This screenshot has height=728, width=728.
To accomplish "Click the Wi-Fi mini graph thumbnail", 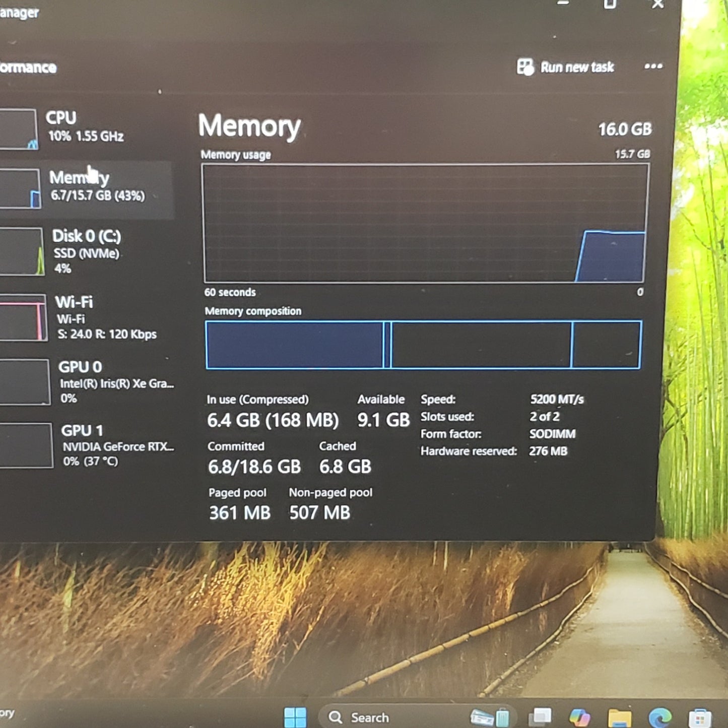I will click(x=23, y=318).
